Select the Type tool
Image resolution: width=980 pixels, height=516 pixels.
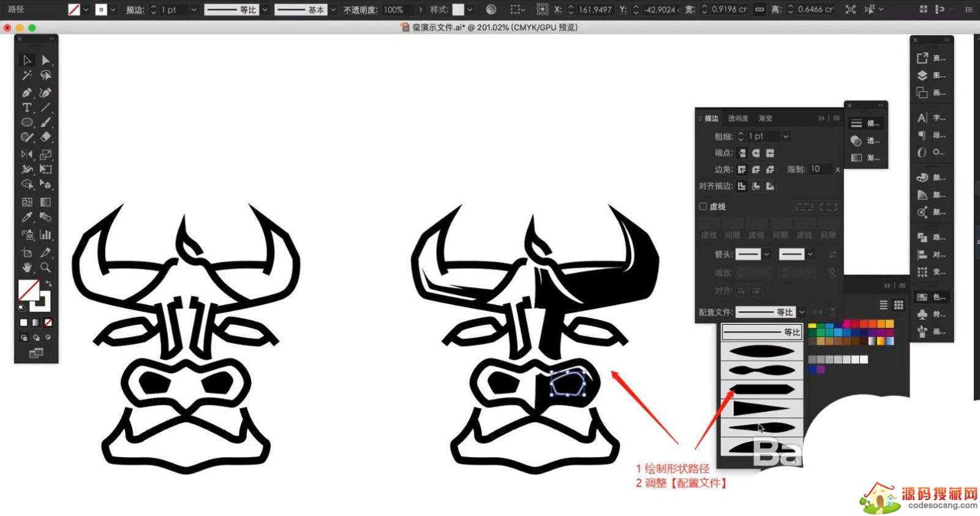coord(26,108)
